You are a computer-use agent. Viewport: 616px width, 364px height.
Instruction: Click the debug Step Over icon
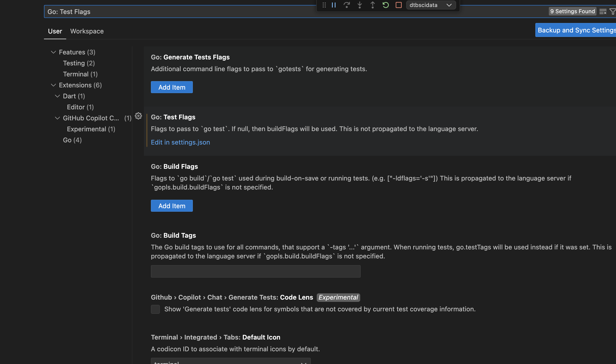pos(346,5)
